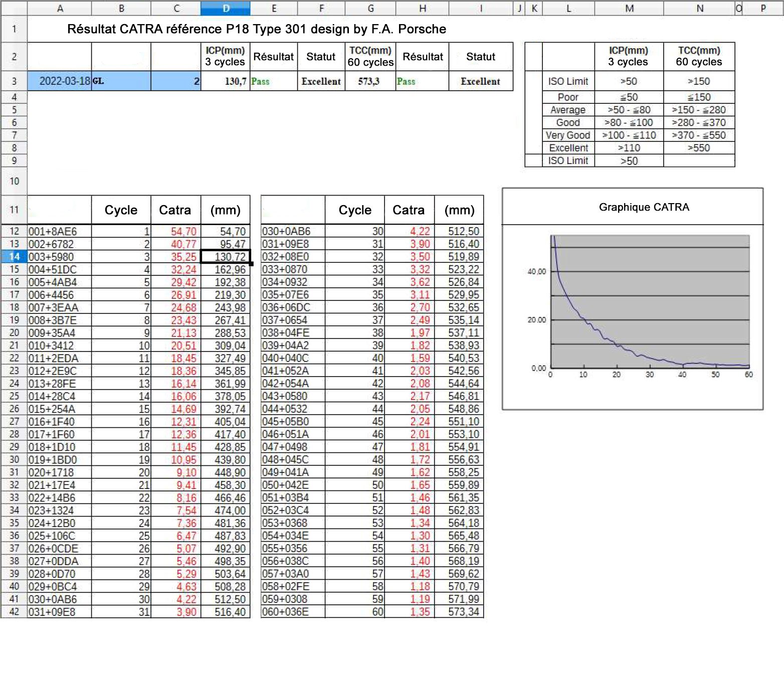Click the ICP value cell 130,7
Screen dimensions: 784x674
(x=226, y=81)
